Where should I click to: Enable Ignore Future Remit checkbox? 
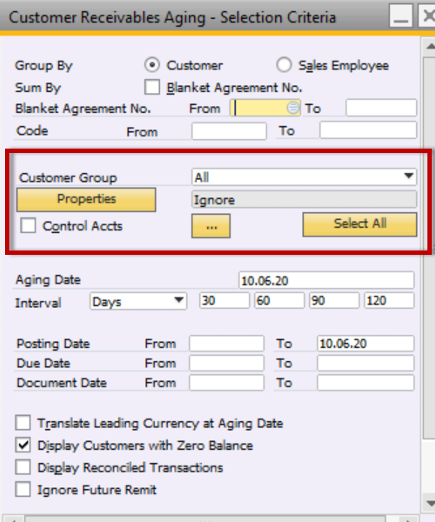(x=23, y=489)
